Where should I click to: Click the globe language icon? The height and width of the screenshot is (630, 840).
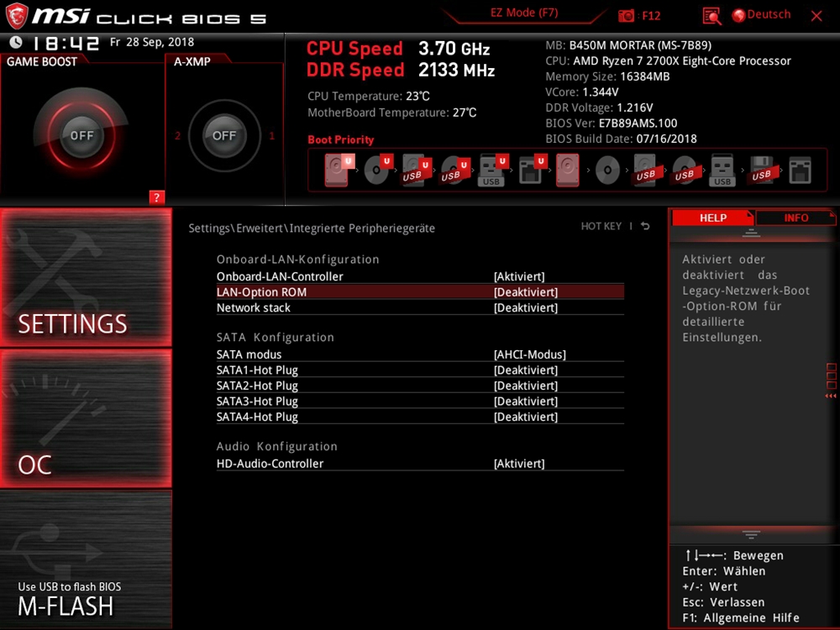tap(738, 15)
